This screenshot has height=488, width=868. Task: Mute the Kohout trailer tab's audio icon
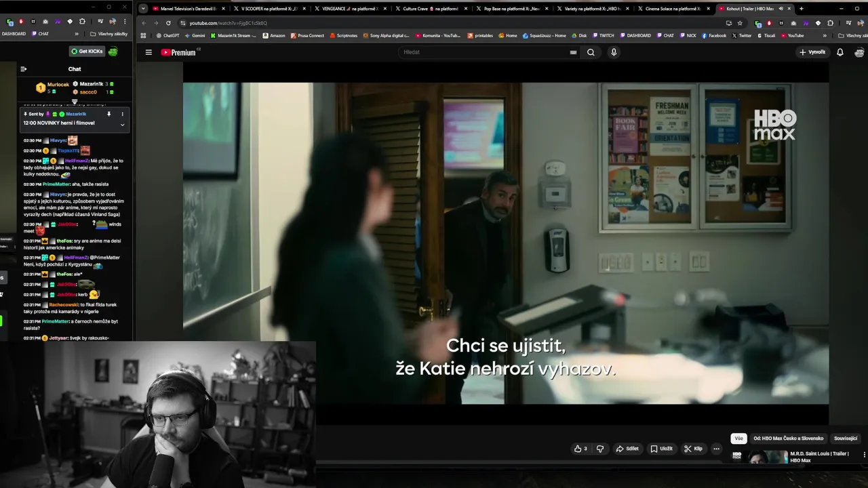(781, 9)
